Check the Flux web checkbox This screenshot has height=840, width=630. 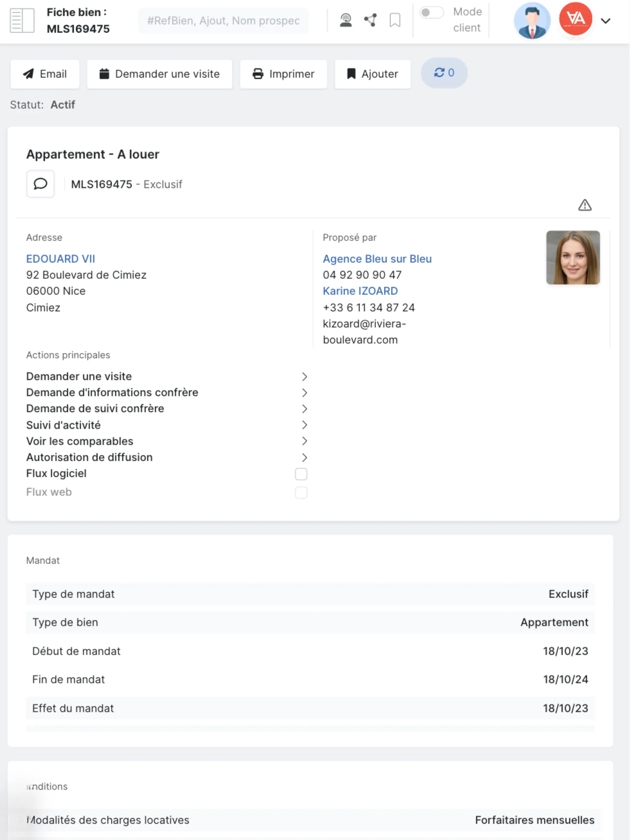(301, 493)
